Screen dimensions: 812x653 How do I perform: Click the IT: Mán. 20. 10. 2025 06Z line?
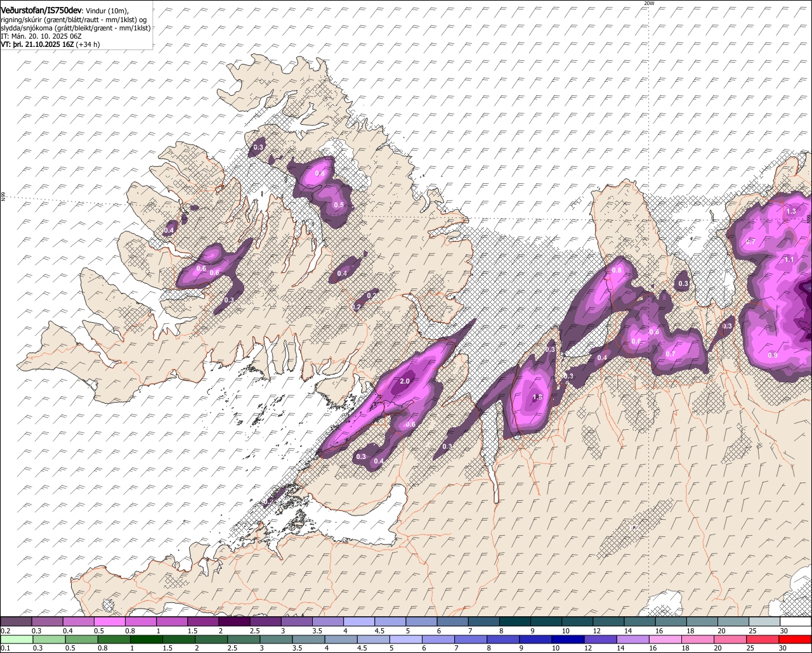coord(41,36)
